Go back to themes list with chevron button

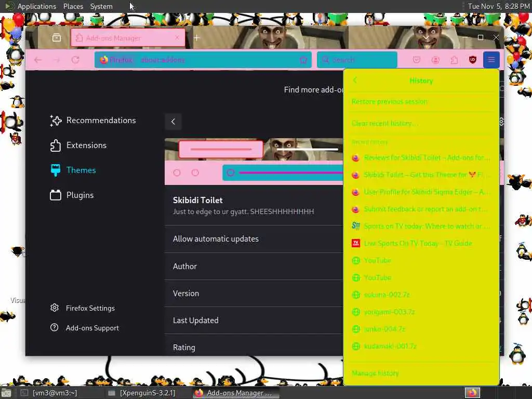pyautogui.click(x=173, y=122)
